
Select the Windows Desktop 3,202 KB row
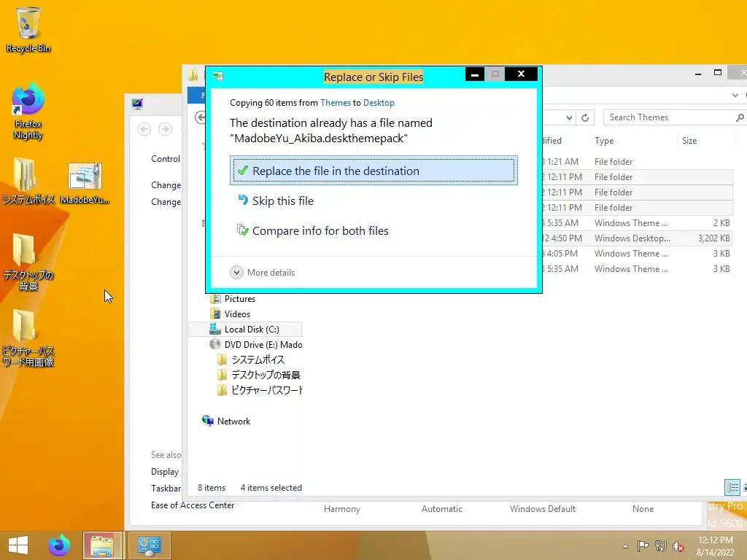point(636,238)
